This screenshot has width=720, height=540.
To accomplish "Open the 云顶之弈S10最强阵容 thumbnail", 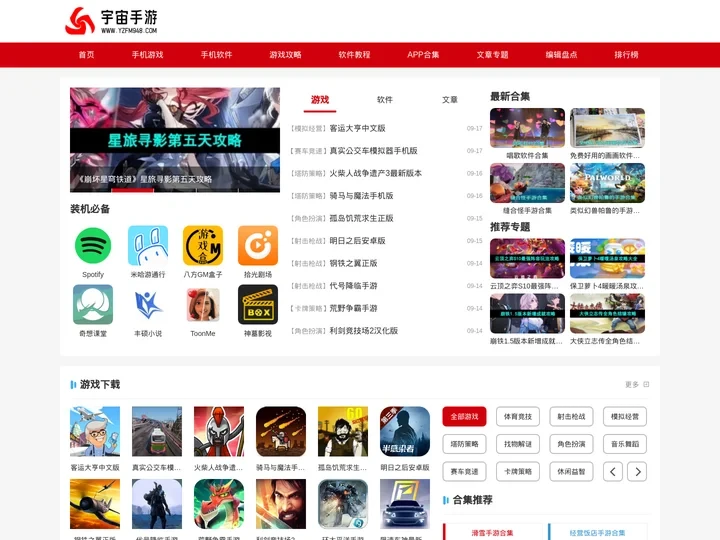I will tap(527, 258).
